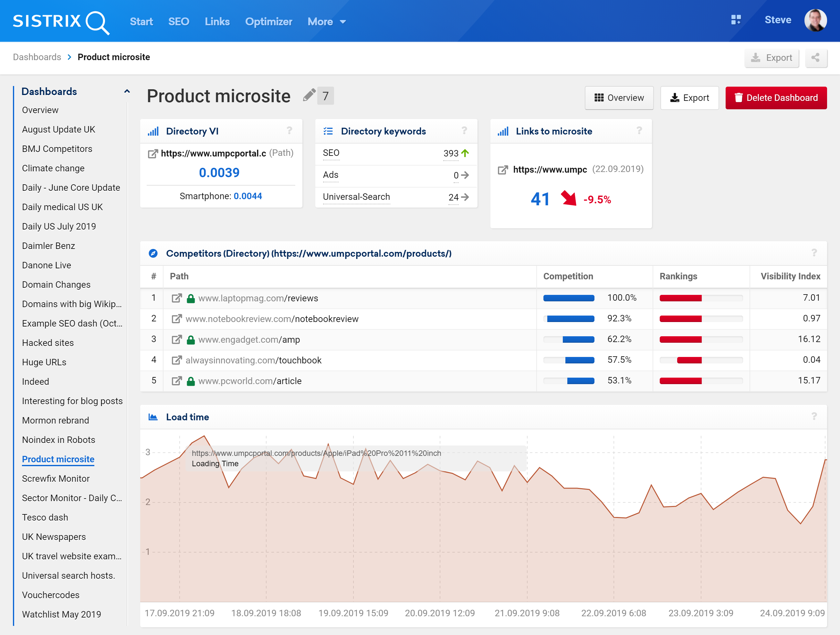
Task: Open help for Competitors table
Action: [814, 253]
